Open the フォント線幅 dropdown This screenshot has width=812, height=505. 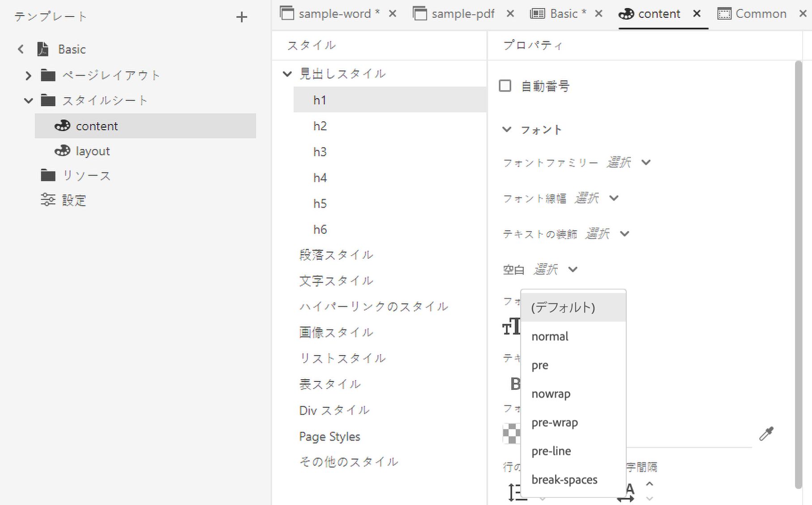point(597,198)
